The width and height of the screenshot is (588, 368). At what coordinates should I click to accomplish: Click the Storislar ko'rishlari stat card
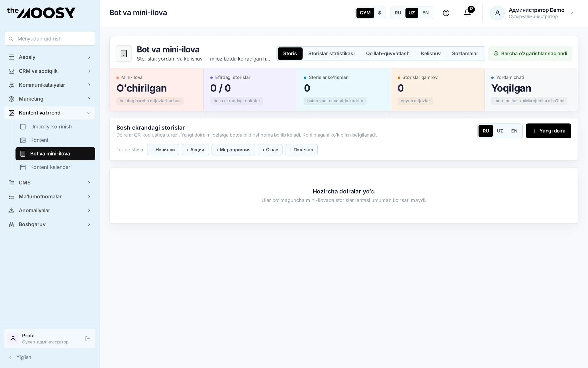344,90
